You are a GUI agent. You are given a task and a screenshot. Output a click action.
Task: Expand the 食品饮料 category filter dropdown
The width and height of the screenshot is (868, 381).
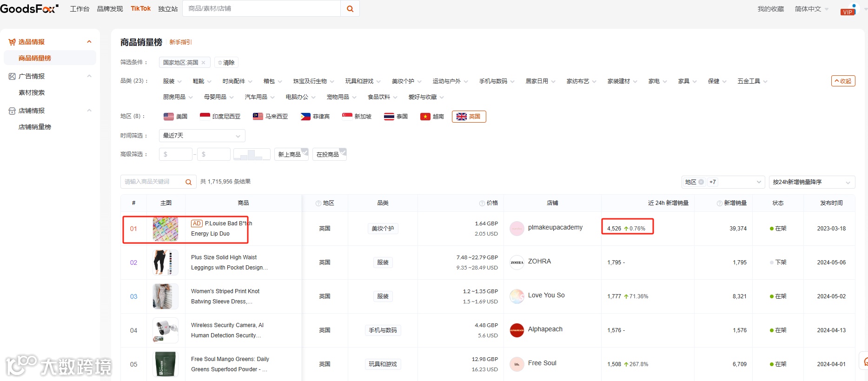click(382, 97)
